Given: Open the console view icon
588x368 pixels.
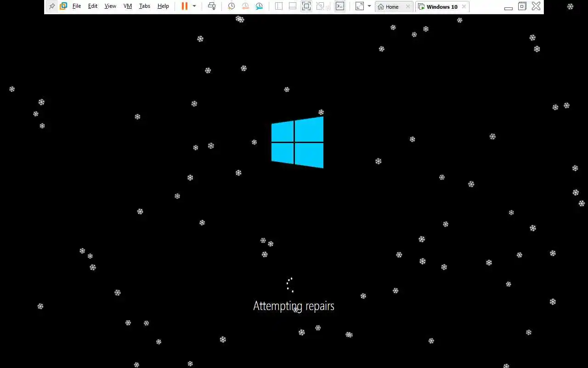Looking at the screenshot, I should (x=339, y=6).
